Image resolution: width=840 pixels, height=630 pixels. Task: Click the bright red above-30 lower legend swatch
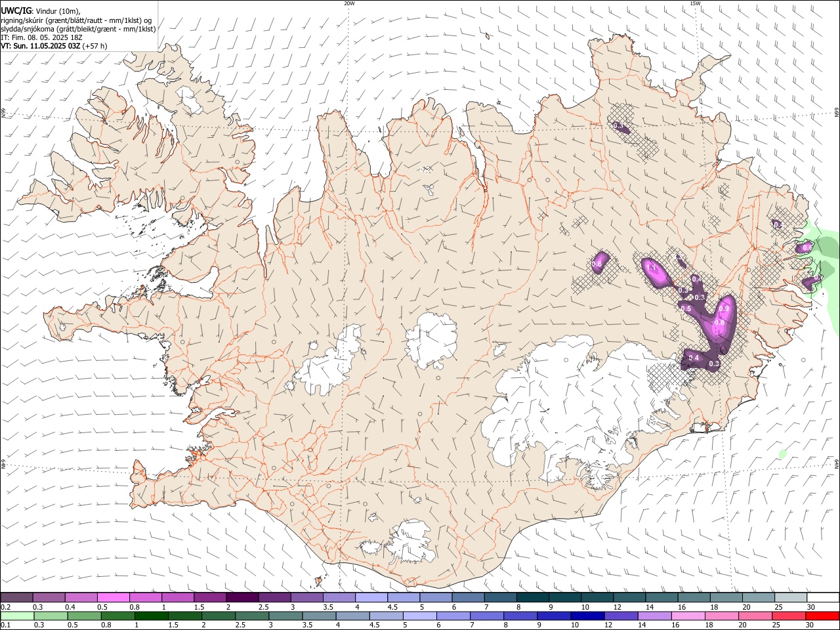click(x=822, y=616)
